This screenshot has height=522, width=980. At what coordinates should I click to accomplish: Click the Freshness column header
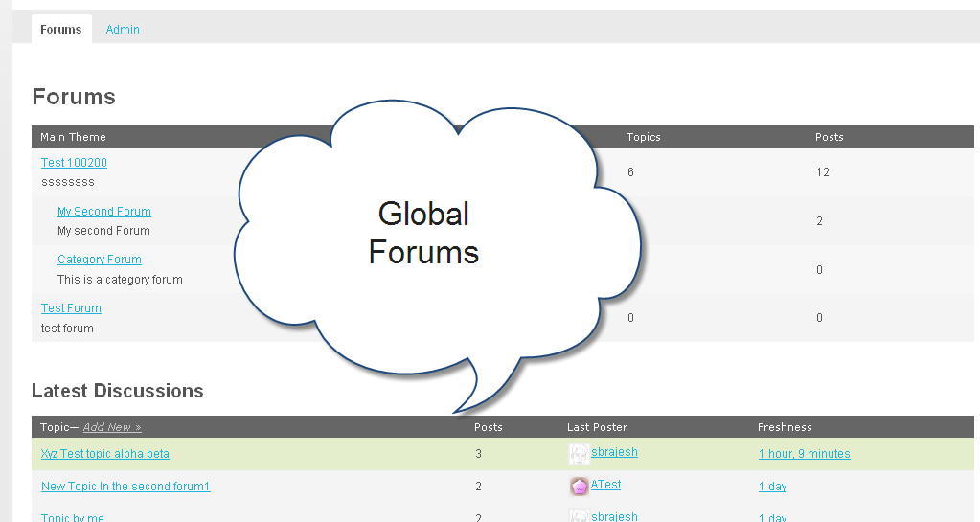(785, 427)
